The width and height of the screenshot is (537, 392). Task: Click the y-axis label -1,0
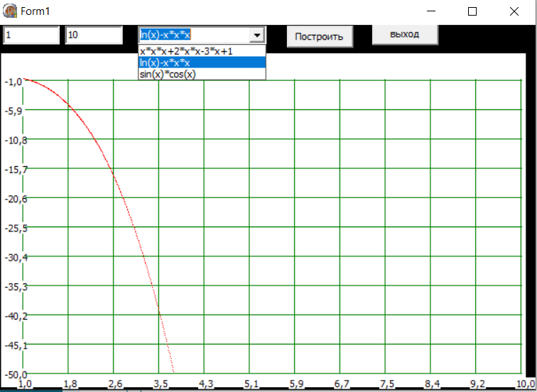tap(13, 82)
